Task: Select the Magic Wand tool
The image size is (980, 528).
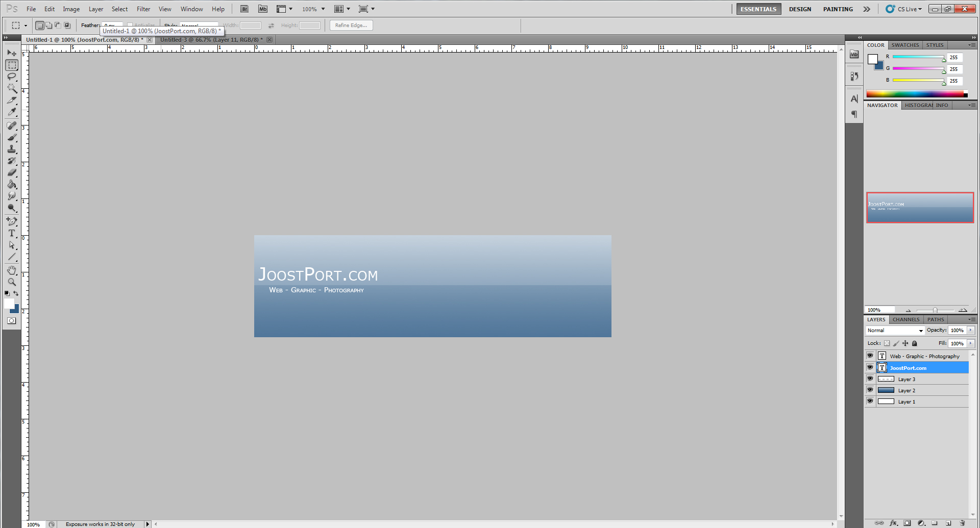Action: 12,89
